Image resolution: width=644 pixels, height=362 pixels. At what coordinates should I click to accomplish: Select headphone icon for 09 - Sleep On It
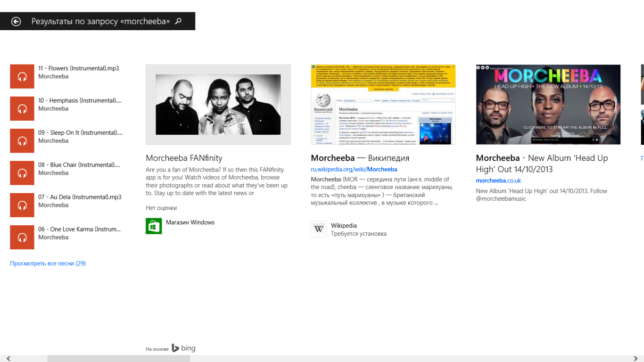(x=22, y=140)
